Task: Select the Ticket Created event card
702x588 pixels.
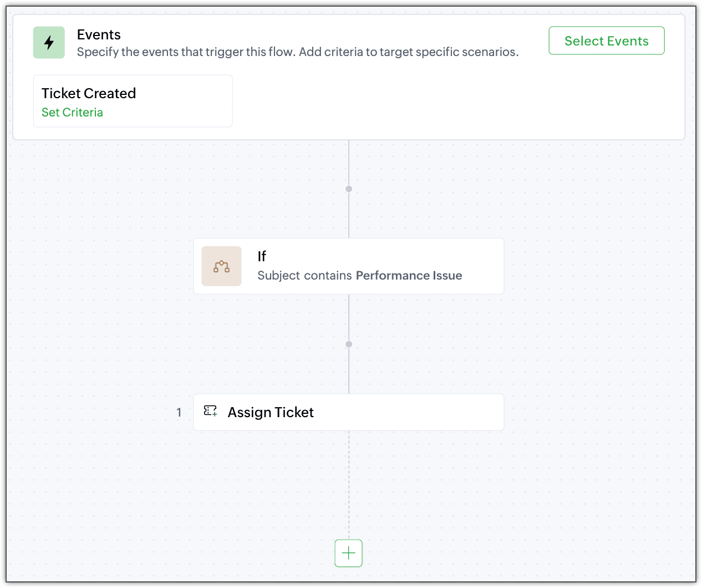Action: tap(133, 101)
